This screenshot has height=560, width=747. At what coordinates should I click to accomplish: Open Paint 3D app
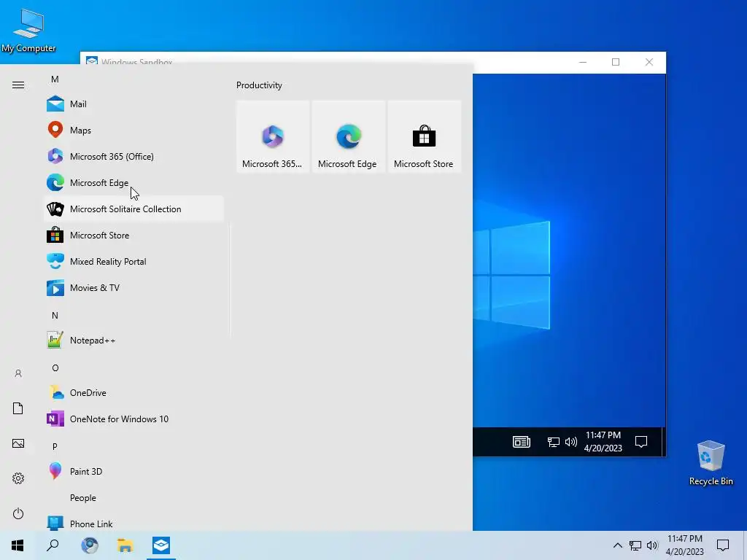pos(133,472)
